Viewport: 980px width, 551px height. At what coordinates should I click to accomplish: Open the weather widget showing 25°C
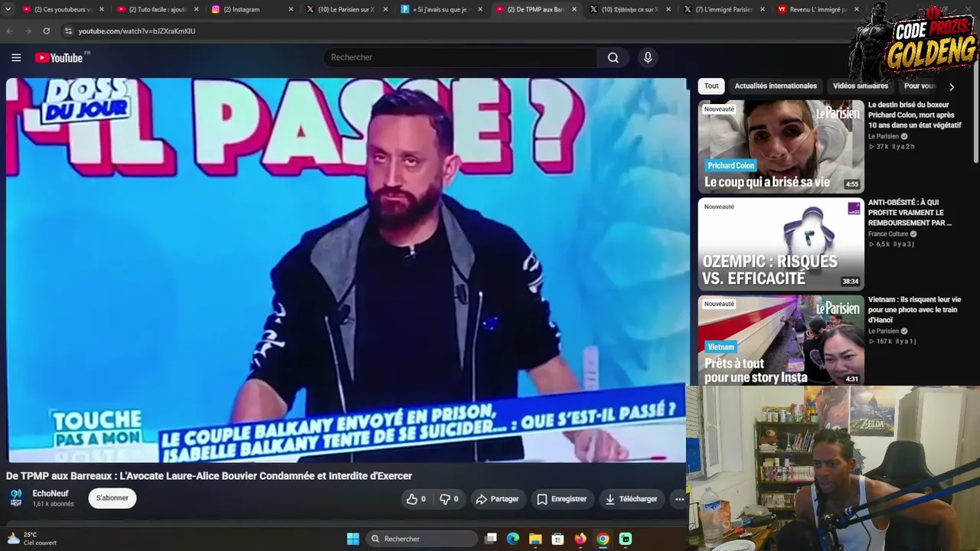(x=31, y=539)
